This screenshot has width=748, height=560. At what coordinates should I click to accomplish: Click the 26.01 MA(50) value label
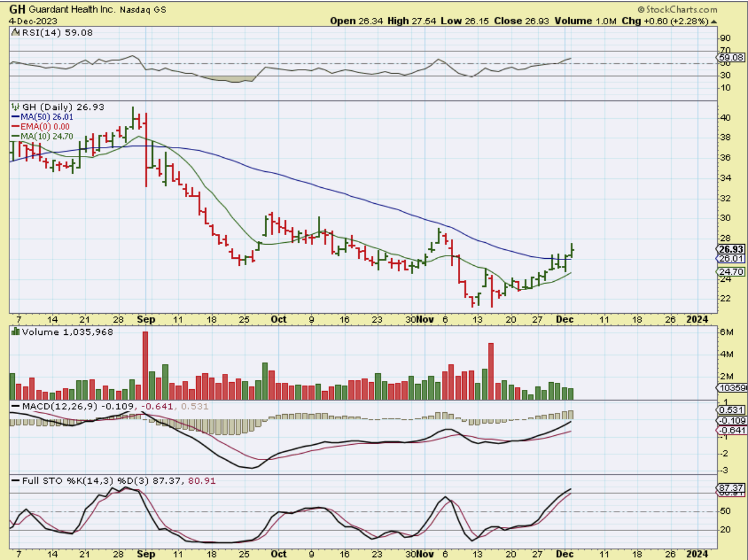click(731, 259)
